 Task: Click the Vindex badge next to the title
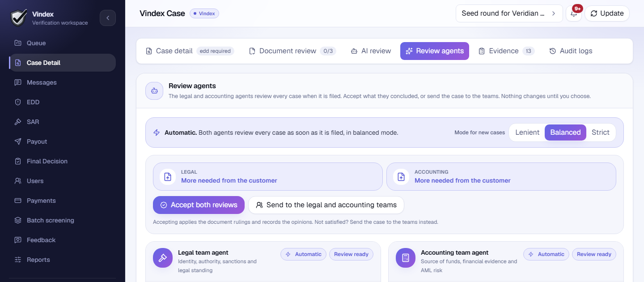coord(204,13)
